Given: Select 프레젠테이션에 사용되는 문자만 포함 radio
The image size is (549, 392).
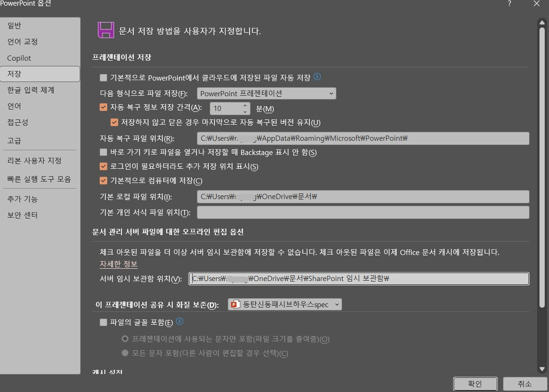Looking at the screenshot, I should tap(125, 338).
